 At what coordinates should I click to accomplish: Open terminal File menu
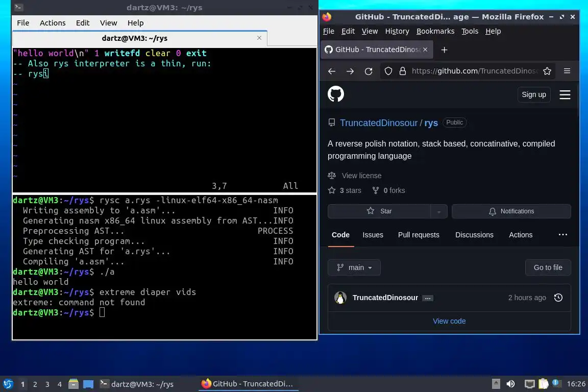tap(23, 23)
